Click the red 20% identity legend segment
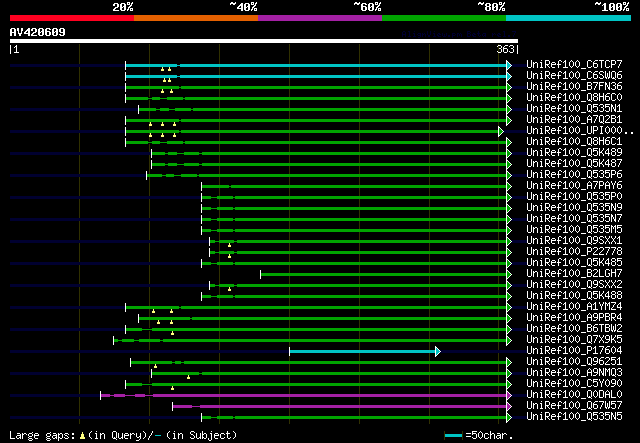Viewport: 640px width, 443px height. tap(72, 18)
